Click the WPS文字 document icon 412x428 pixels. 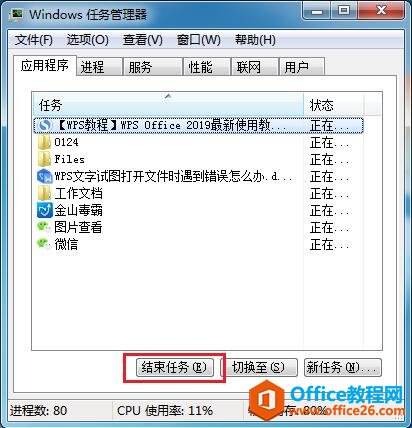(x=45, y=176)
